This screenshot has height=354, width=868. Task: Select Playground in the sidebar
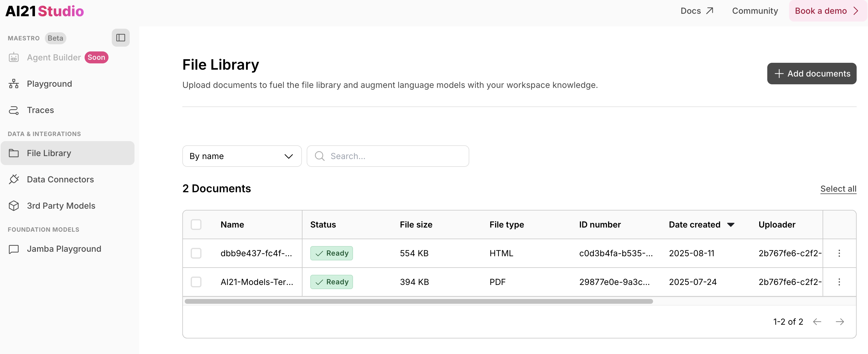(49, 84)
